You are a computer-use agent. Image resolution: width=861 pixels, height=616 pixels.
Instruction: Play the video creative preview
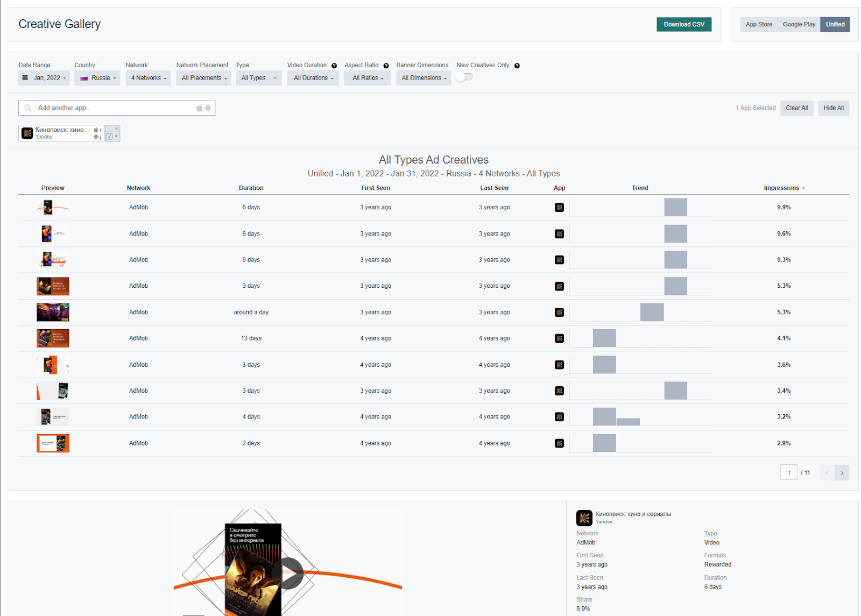click(289, 573)
